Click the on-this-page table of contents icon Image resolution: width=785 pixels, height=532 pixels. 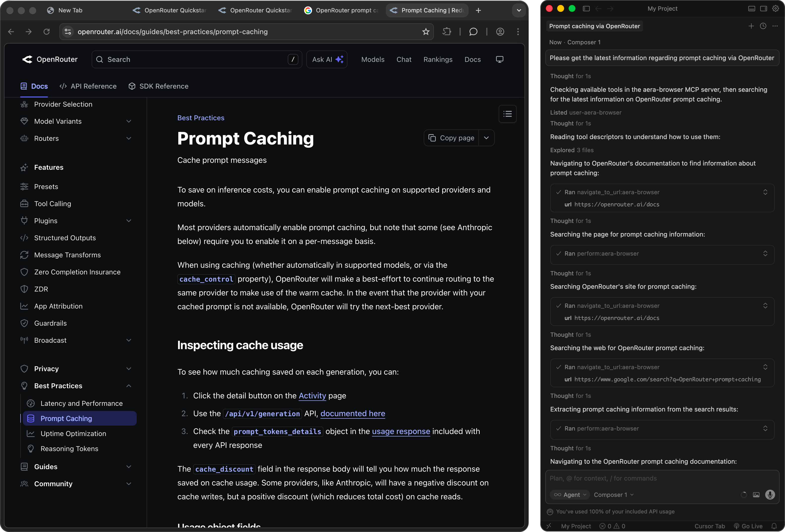pyautogui.click(x=507, y=114)
